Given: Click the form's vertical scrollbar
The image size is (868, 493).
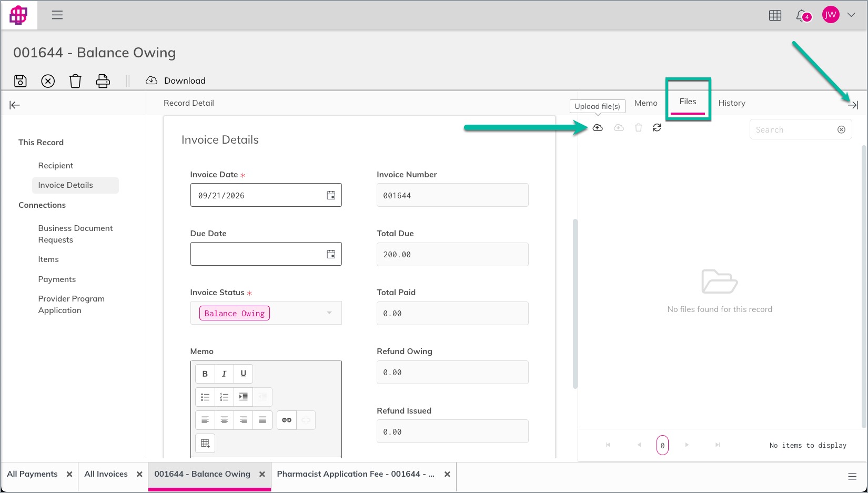Looking at the screenshot, I should [575, 304].
